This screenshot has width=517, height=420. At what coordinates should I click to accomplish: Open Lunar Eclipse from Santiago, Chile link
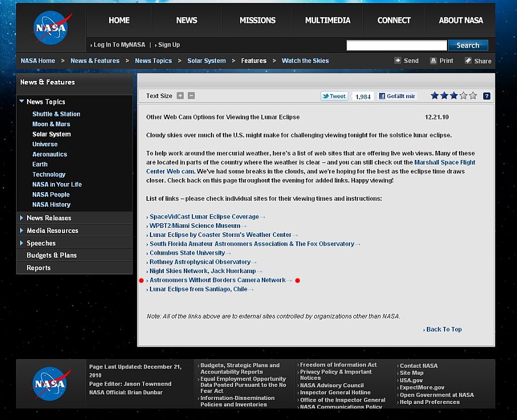click(199, 289)
